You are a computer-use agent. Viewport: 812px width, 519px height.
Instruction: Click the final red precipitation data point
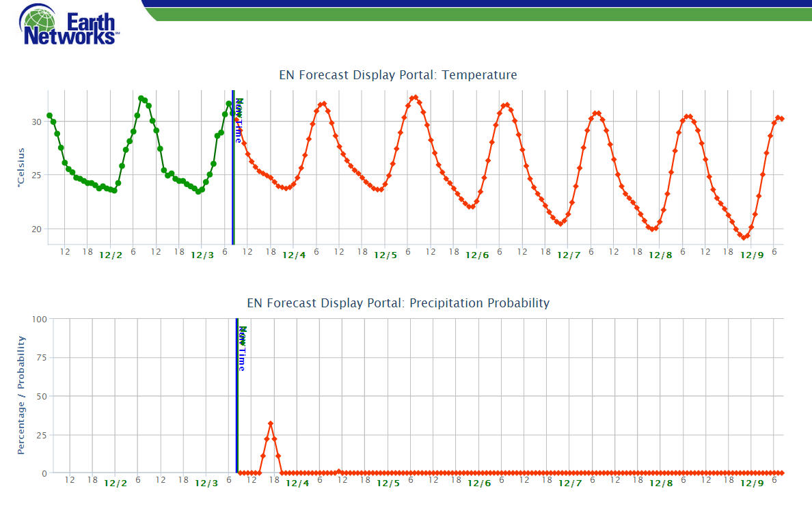click(781, 473)
